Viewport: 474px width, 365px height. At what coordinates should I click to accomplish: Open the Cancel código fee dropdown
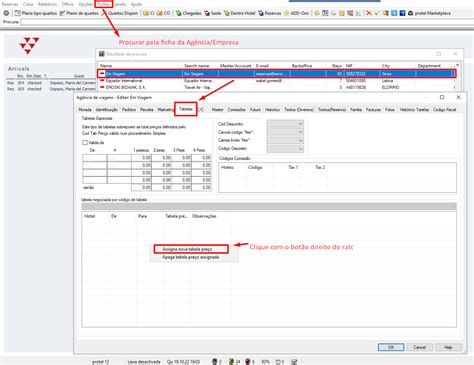click(x=285, y=132)
